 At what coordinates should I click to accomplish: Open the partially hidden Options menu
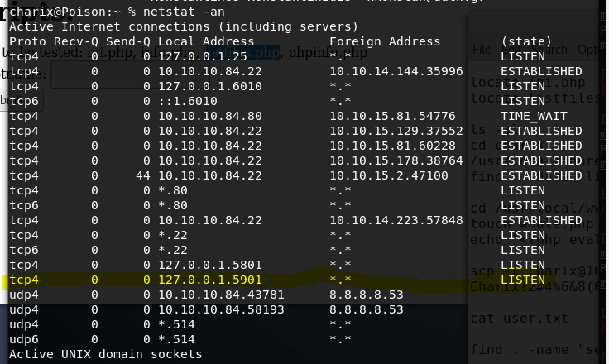587,50
